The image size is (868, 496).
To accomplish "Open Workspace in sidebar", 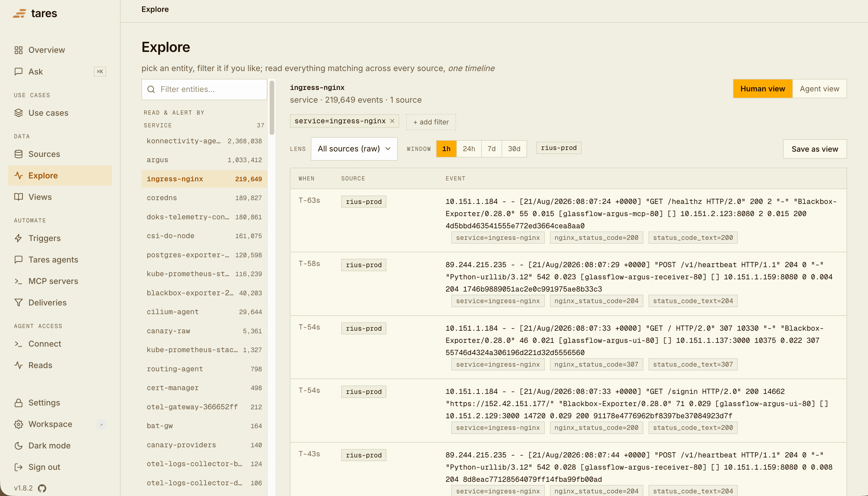I will (60, 424).
